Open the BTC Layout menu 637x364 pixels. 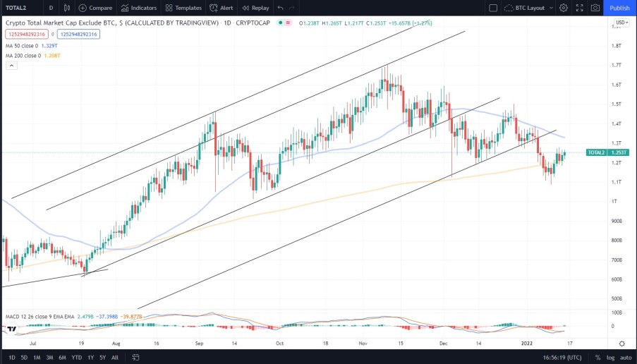tap(529, 8)
